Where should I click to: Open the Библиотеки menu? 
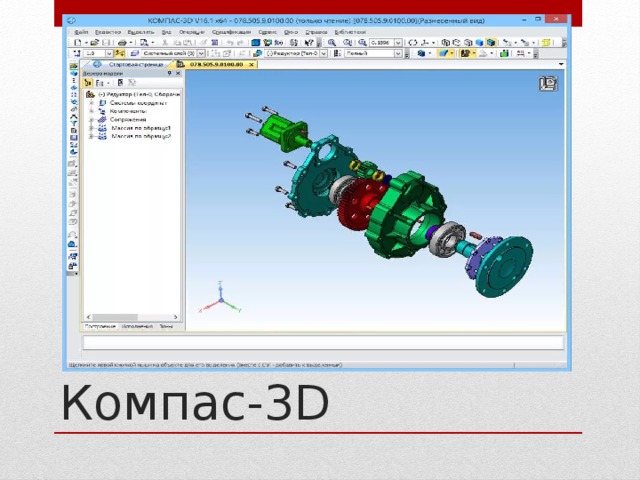pyautogui.click(x=350, y=32)
